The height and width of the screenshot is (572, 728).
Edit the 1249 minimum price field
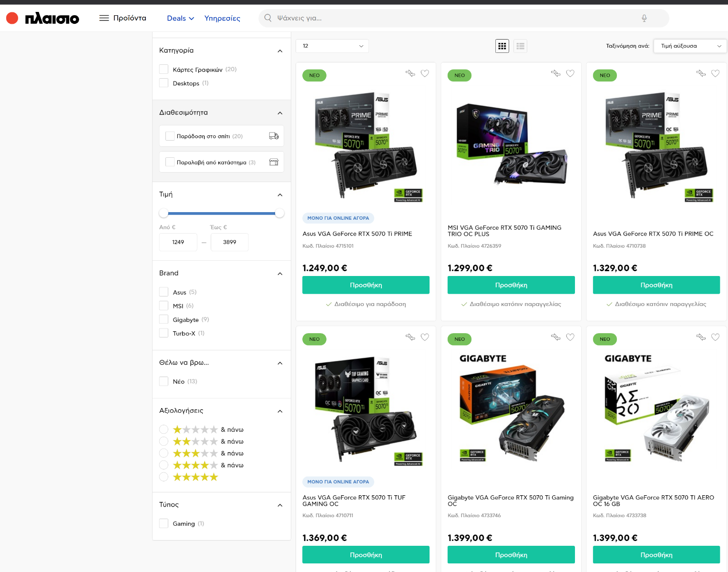click(x=178, y=242)
